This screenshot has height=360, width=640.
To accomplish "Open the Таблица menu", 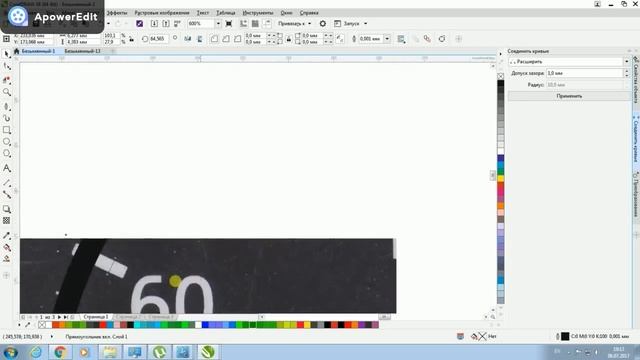I will pos(226,13).
